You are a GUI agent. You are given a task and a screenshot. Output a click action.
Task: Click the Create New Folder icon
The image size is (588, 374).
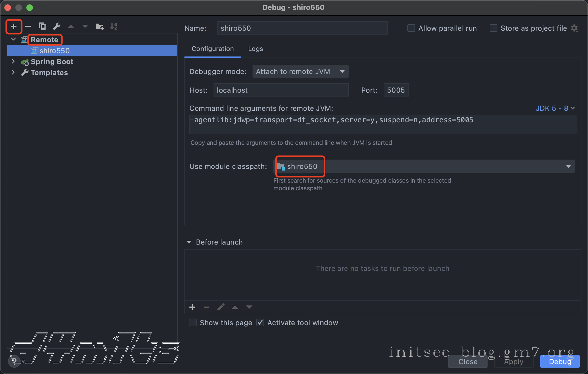coord(99,27)
